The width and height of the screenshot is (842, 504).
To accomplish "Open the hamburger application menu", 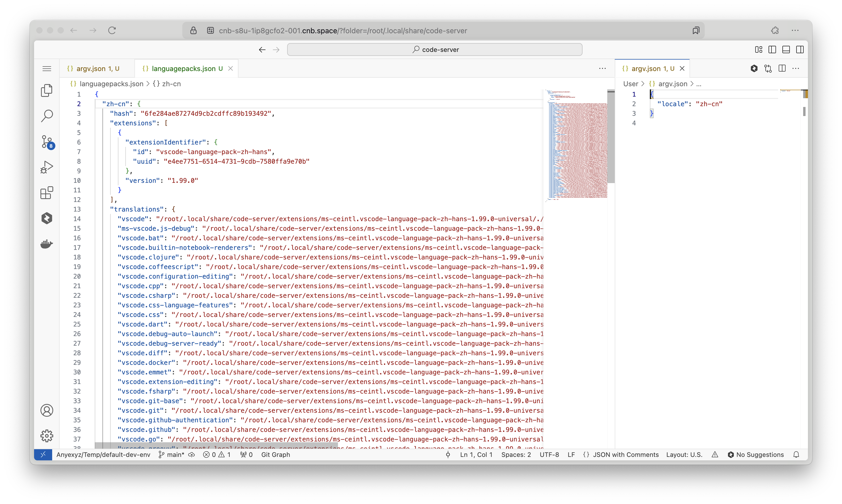I will click(x=47, y=69).
